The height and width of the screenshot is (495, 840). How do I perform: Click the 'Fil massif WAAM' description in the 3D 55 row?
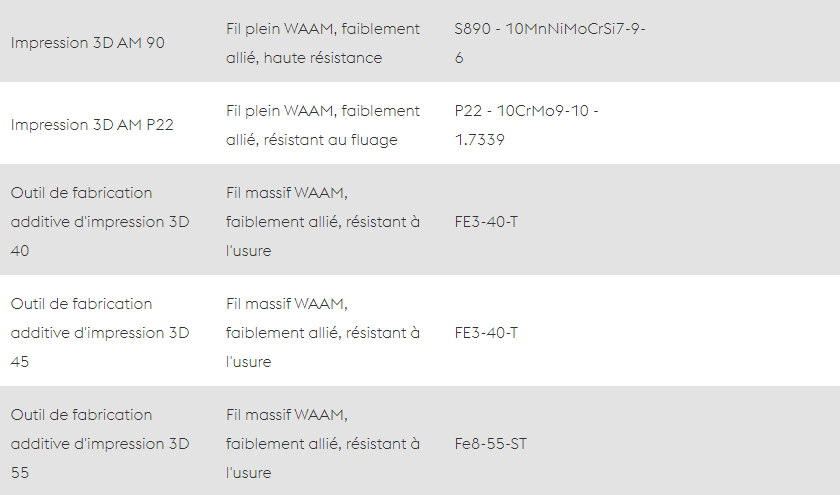point(322,444)
